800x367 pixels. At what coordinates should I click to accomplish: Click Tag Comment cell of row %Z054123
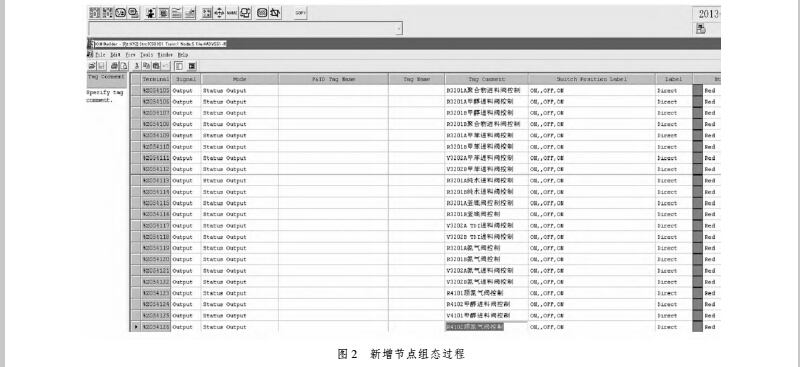coord(487,293)
